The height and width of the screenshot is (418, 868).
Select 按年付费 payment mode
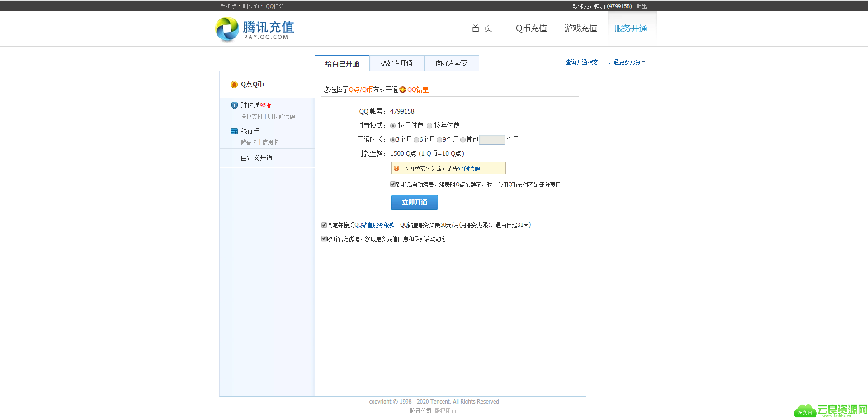point(429,126)
